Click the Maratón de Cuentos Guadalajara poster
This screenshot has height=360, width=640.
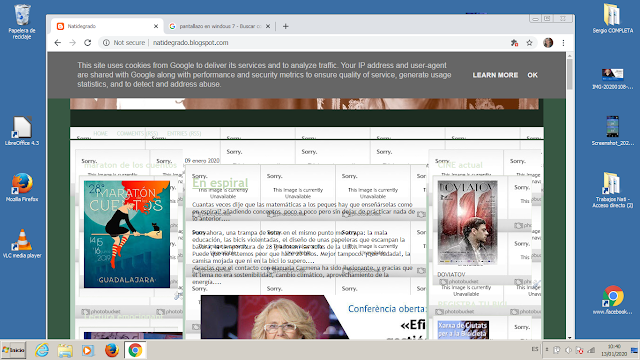tap(127, 234)
